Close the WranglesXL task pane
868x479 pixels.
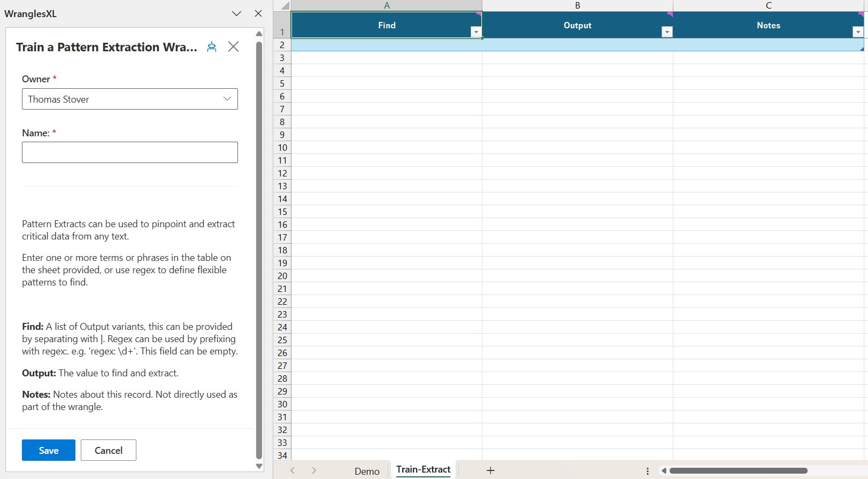258,14
